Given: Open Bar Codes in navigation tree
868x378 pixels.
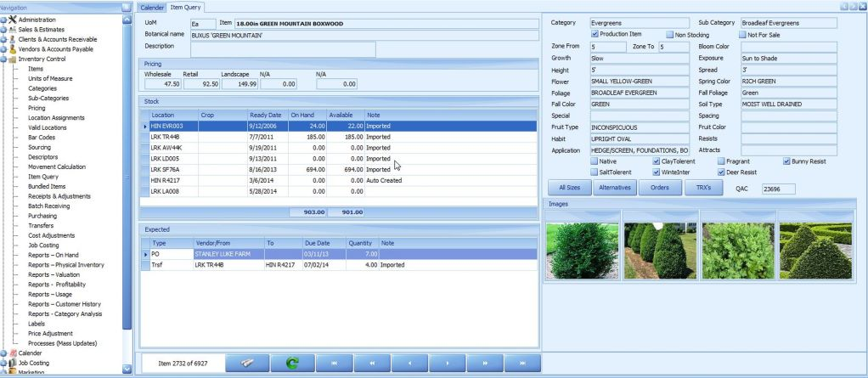Looking at the screenshot, I should click(41, 137).
